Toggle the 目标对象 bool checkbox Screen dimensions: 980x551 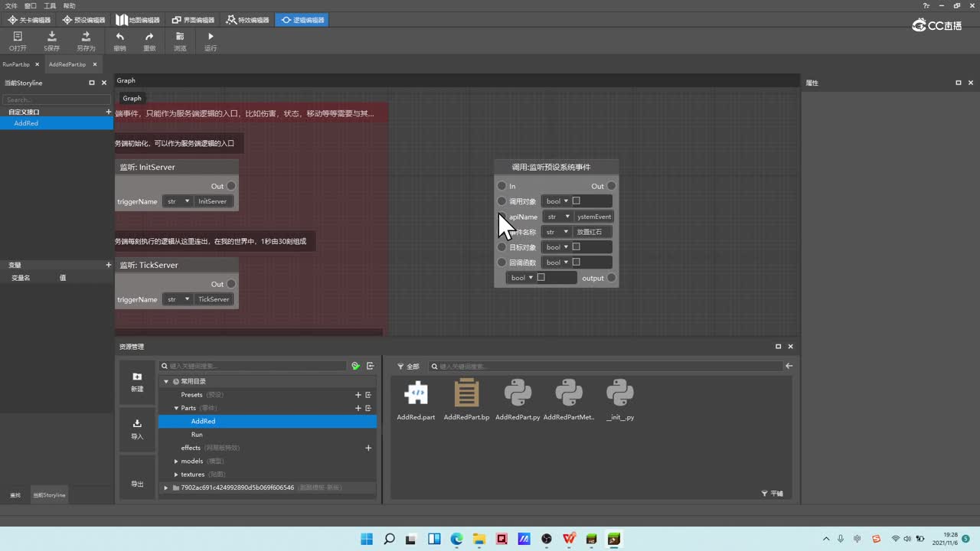coord(577,247)
